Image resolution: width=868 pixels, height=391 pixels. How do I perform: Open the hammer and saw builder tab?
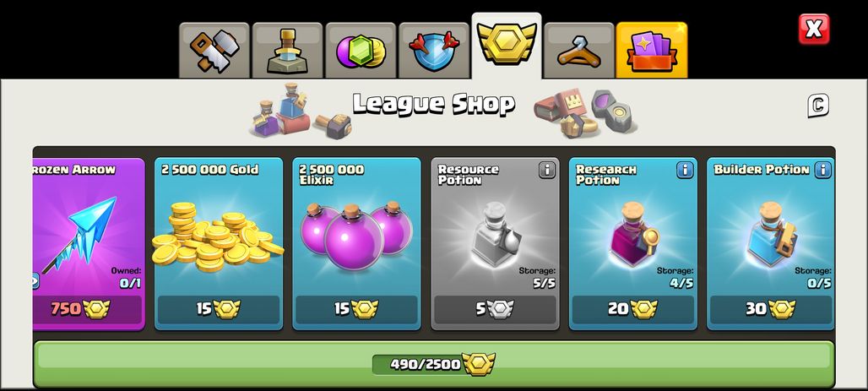click(214, 51)
